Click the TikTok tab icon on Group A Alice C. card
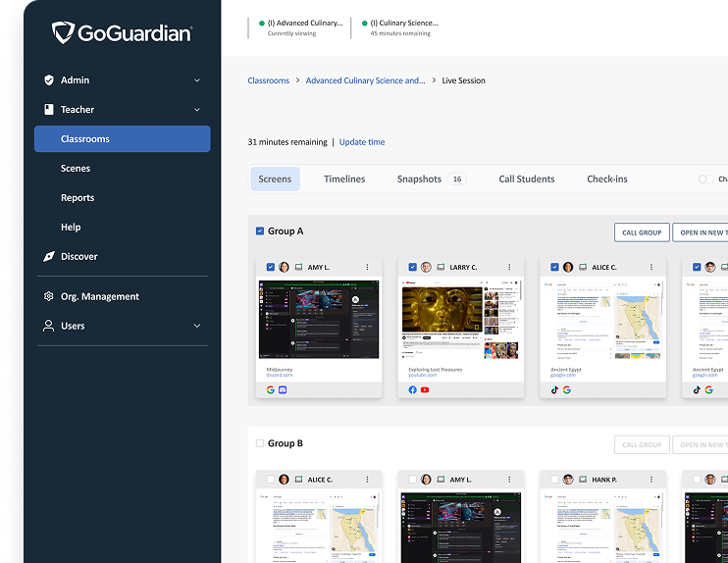Viewport: 728px width, 563px height. click(x=554, y=389)
